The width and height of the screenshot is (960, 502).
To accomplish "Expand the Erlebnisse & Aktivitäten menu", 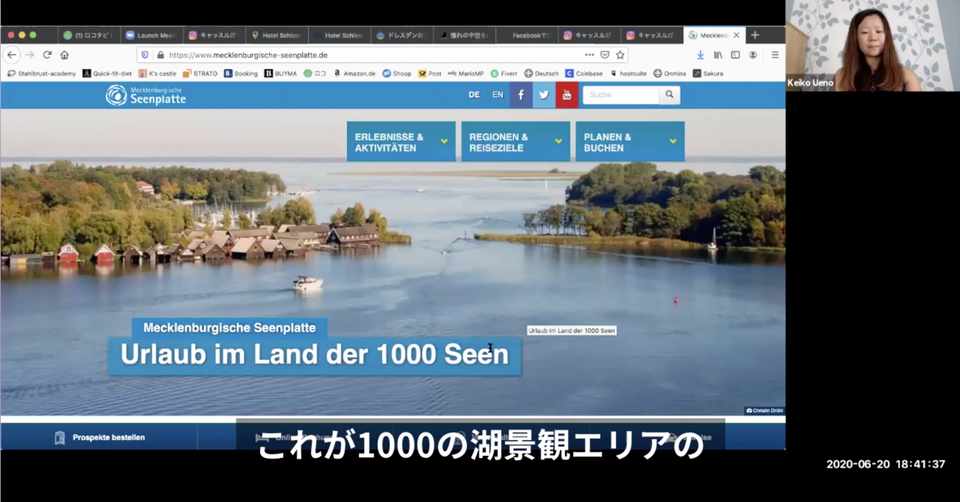I will click(401, 141).
